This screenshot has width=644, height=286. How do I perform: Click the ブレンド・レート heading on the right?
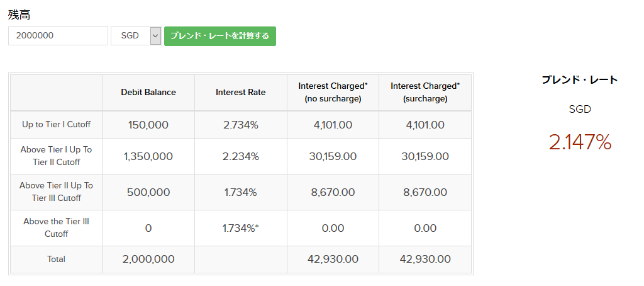click(x=580, y=80)
